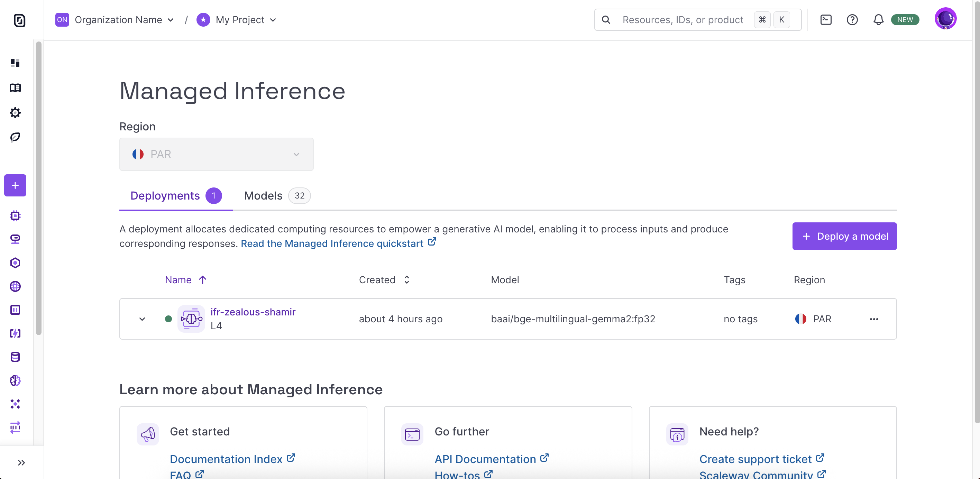Open the hexagon containers icon in sidebar
The image size is (980, 479).
click(15, 263)
